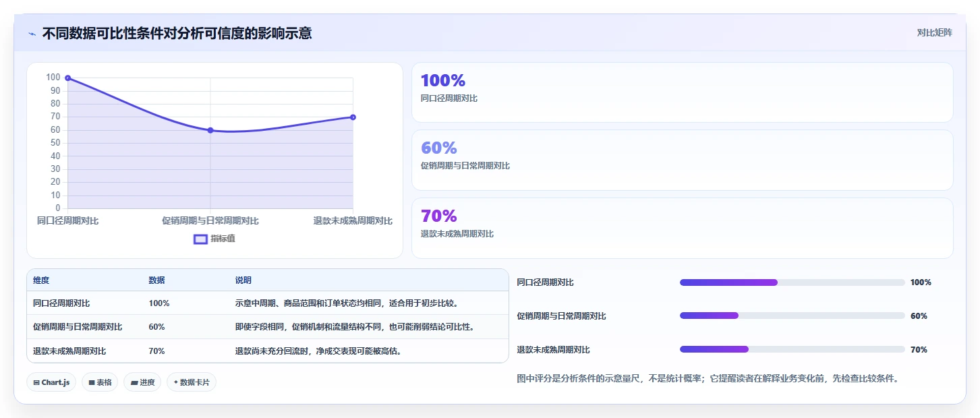
Task: Select the 60% 促销周期与日常周期对比 data card
Action: point(682,160)
